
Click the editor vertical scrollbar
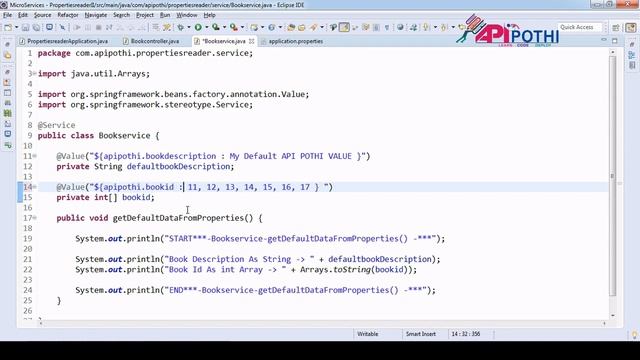(x=612, y=176)
